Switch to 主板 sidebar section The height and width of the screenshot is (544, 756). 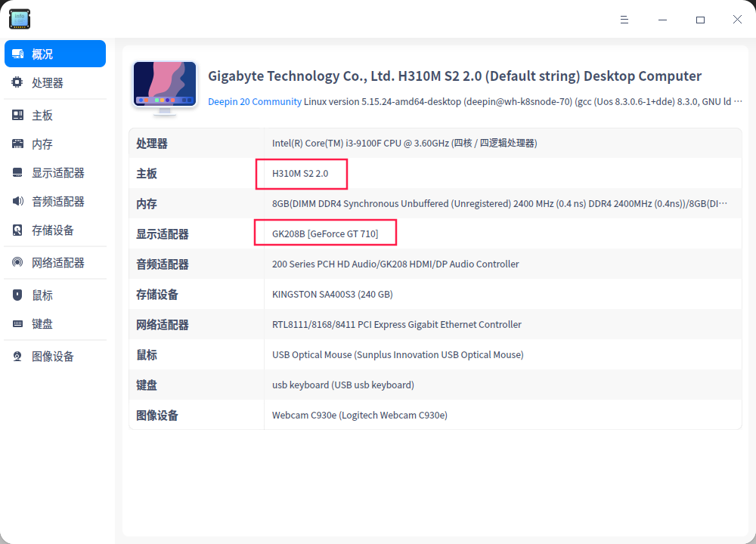[55, 115]
